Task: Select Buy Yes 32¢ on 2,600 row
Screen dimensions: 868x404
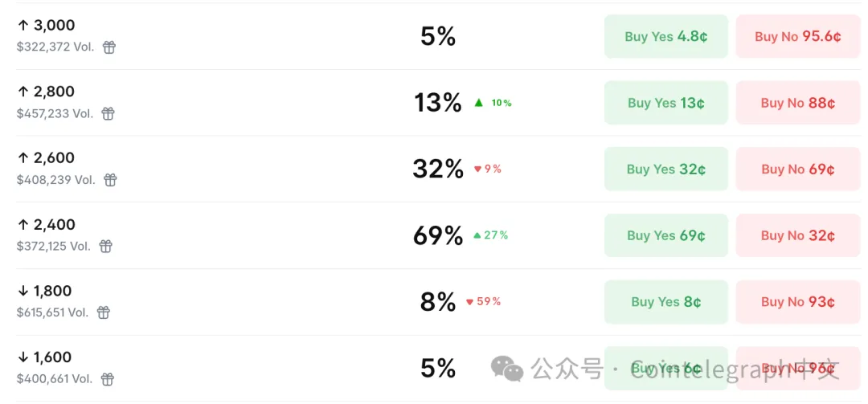Action: (x=665, y=169)
